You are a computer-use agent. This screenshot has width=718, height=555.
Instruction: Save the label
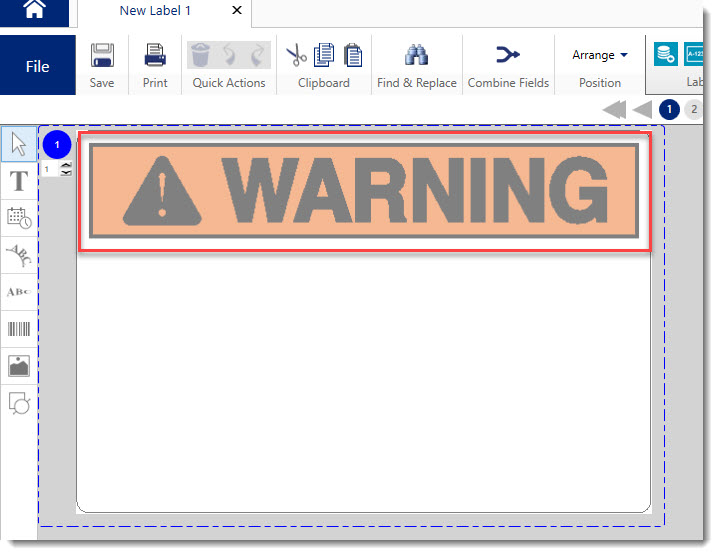101,63
